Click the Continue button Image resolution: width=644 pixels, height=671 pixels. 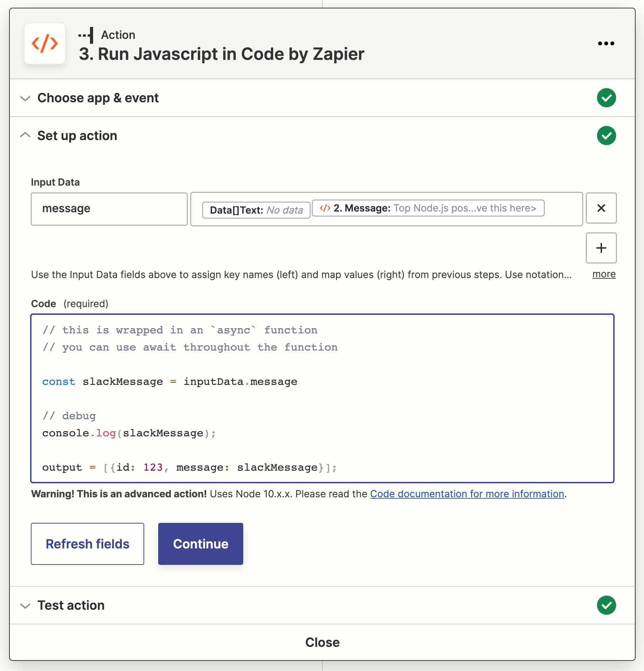(x=201, y=544)
